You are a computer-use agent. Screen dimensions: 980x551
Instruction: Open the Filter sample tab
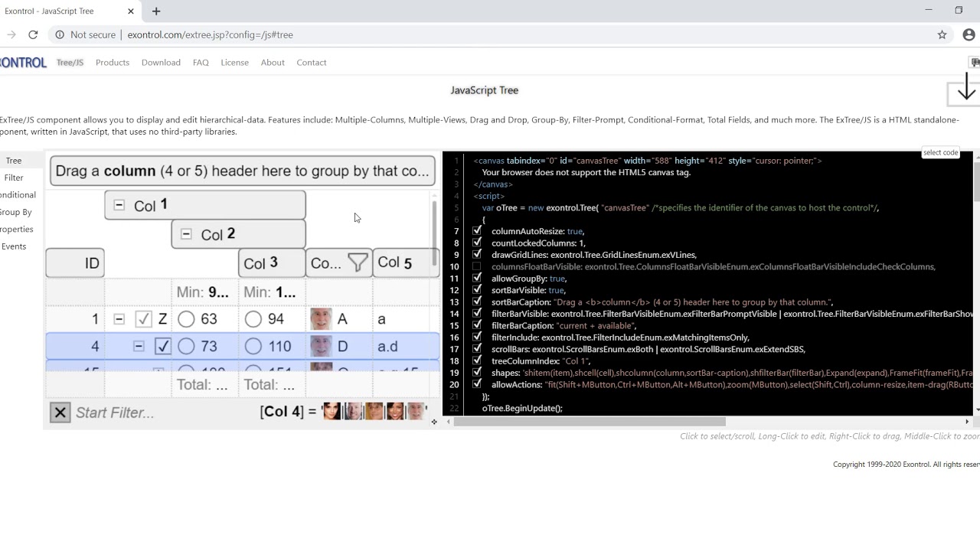point(14,178)
